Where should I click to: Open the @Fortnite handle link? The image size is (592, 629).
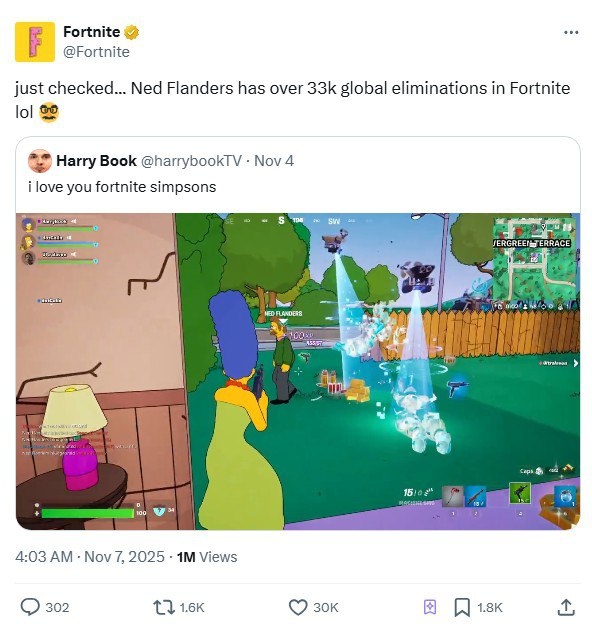click(96, 52)
